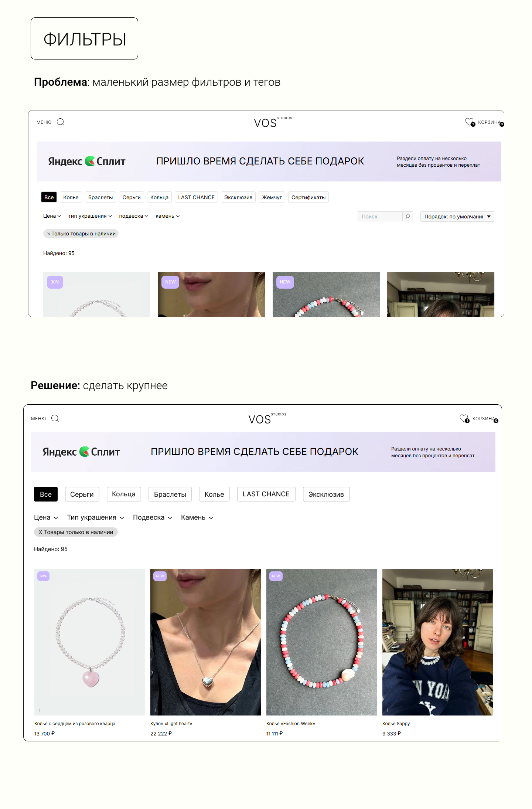Click plus icon on Колье Sappy photo
The image size is (532, 809).
(x=387, y=710)
